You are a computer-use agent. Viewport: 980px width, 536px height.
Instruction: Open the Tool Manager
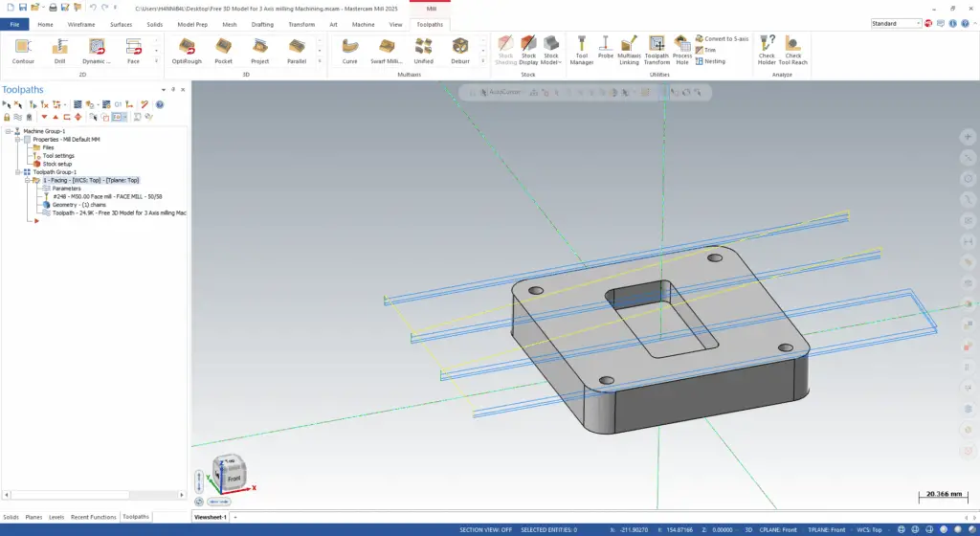coord(581,50)
